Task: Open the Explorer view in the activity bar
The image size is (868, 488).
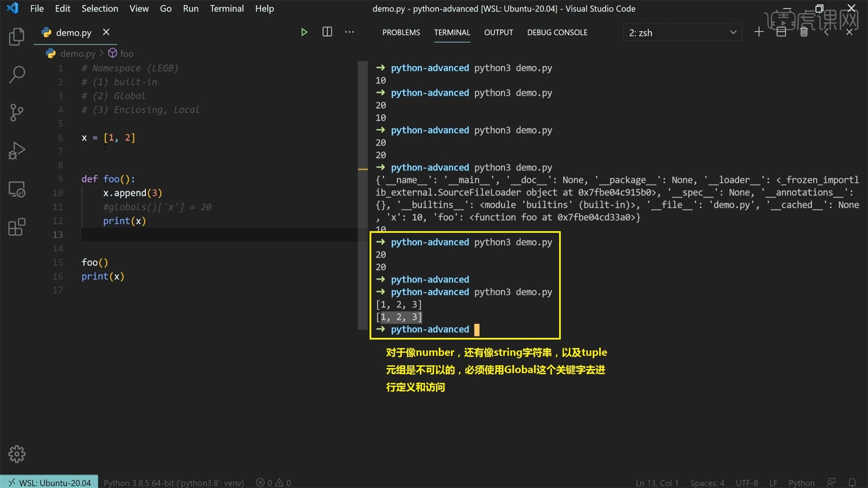Action: [16, 37]
